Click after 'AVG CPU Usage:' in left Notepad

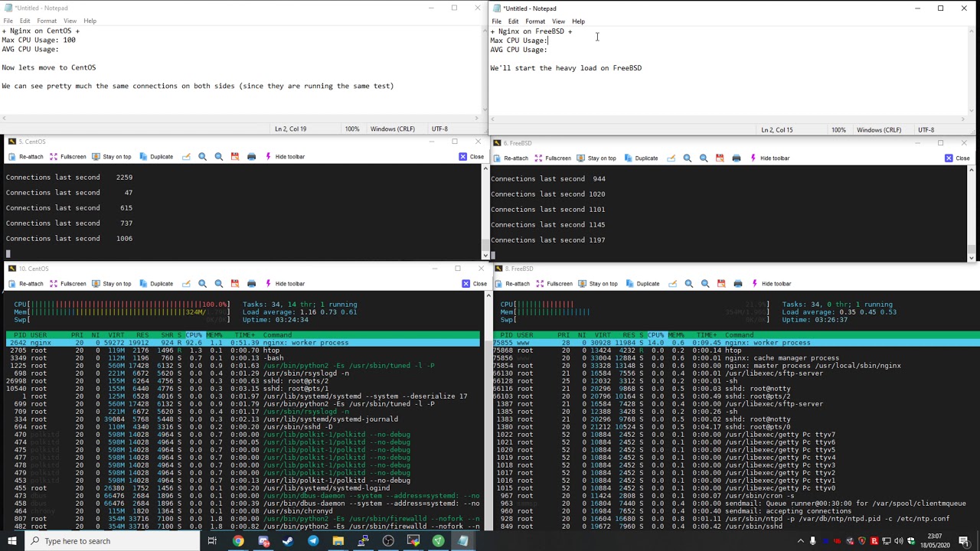pos(60,49)
